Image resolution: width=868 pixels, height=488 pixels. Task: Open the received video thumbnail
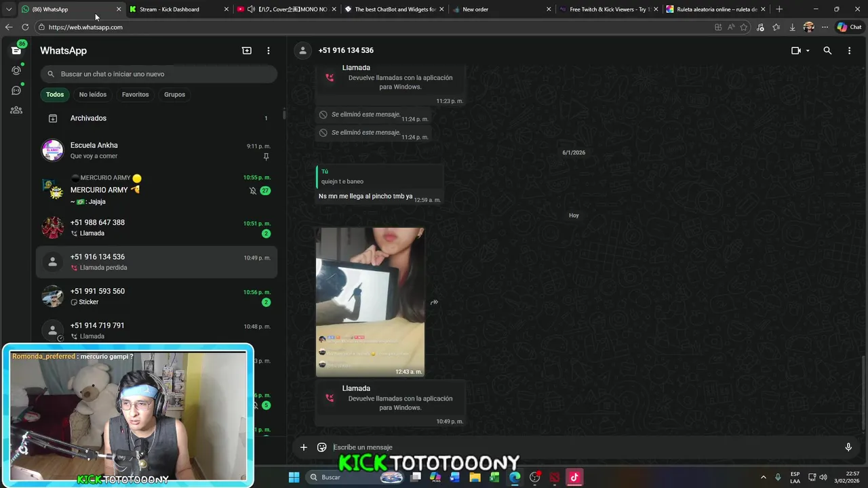370,302
